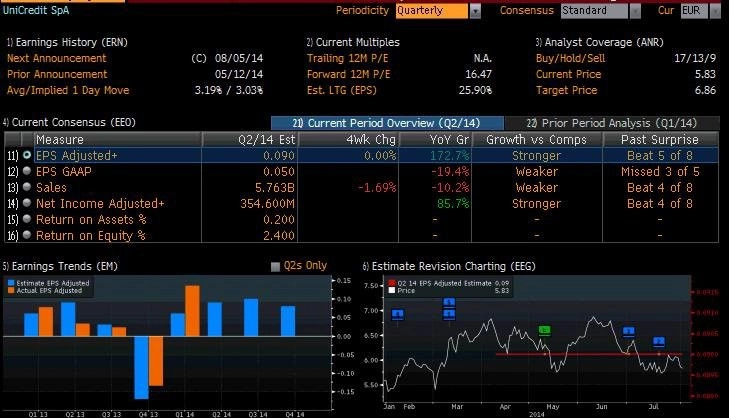Switch to Current Period Overview (Q2/14) tab
729x418 pixels.
pyautogui.click(x=387, y=123)
